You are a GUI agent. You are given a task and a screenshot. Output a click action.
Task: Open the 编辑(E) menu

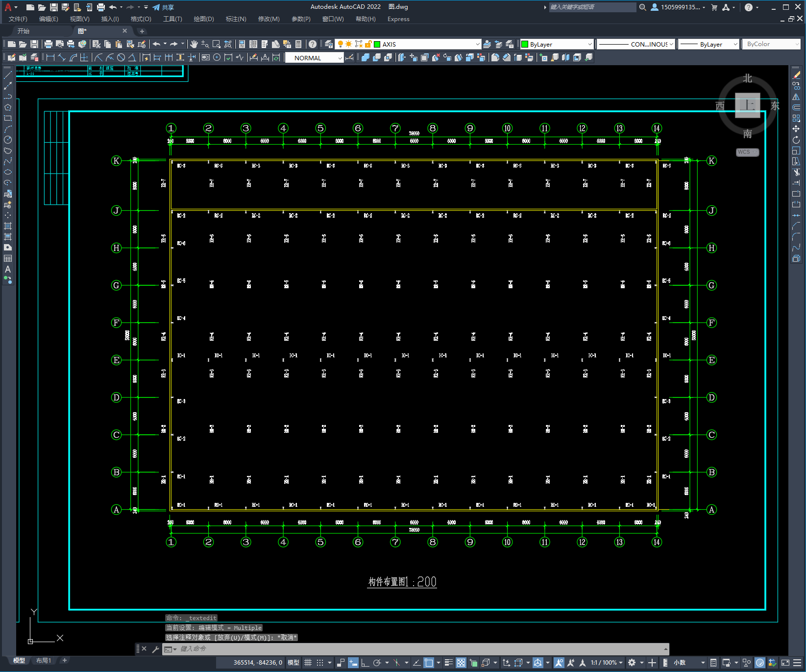(49, 19)
